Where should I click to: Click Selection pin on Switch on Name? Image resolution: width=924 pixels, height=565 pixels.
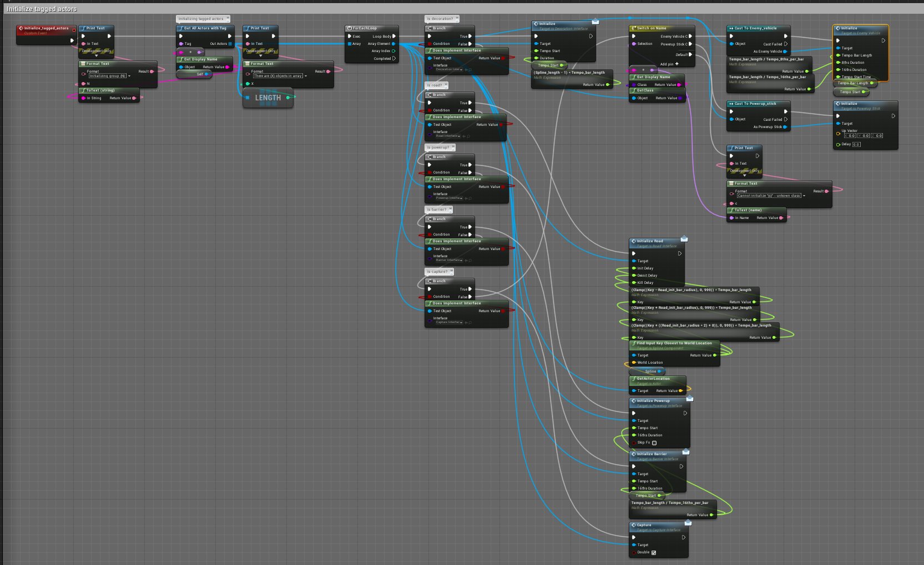click(634, 44)
